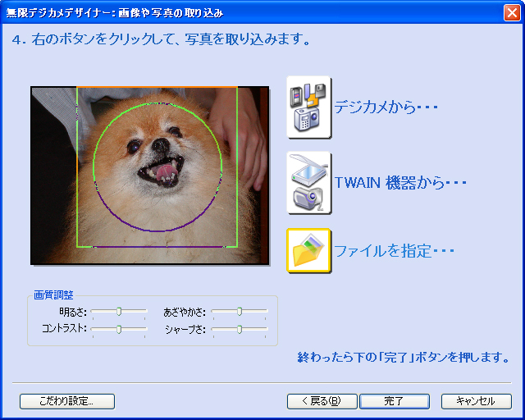Viewport: 525px width, 420px height.
Task: Click the シャープさ sharpness slider
Action: coord(240,329)
